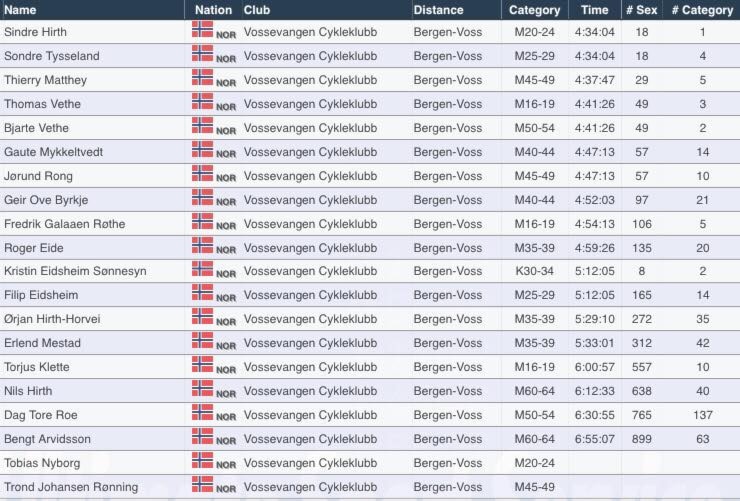The image size is (740, 501).
Task: Click the Norwegian flag in Sondre Tysseland's row
Action: pos(202,53)
